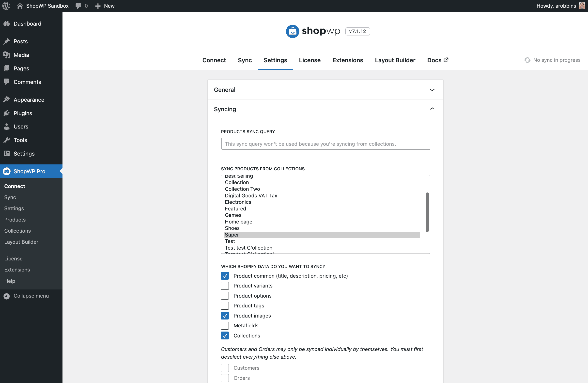The height and width of the screenshot is (383, 588).
Task: Select Games in collections list
Action: (x=322, y=215)
